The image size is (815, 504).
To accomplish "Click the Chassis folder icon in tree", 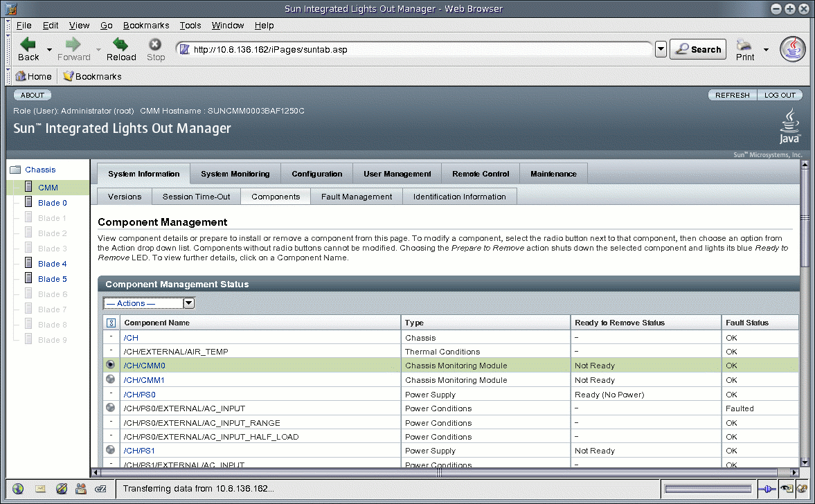I will pos(16,170).
